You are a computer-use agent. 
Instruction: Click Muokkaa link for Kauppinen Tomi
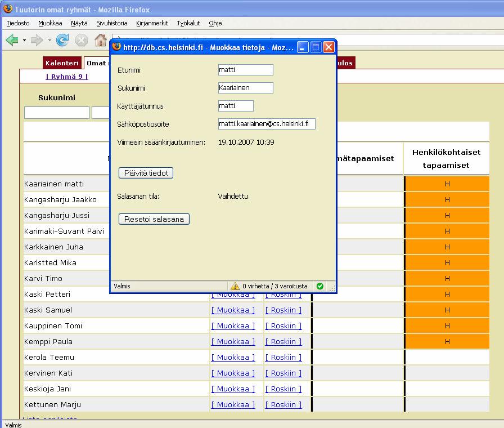coord(233,326)
